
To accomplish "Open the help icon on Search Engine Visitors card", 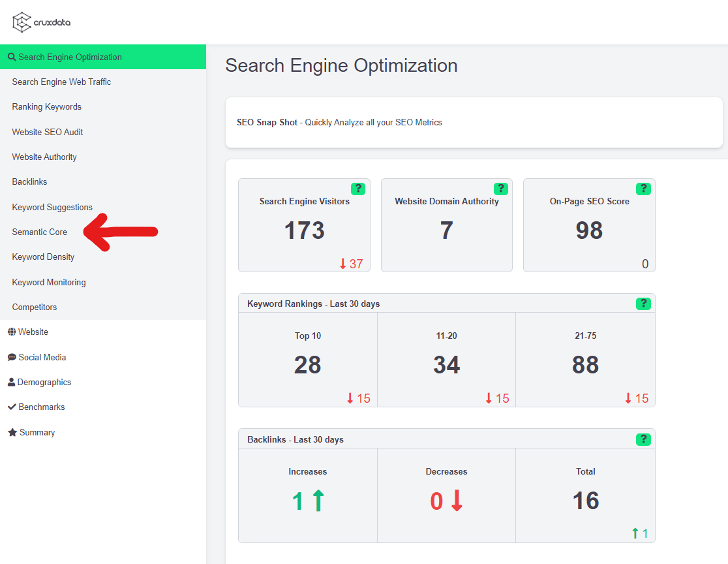I will (x=357, y=189).
